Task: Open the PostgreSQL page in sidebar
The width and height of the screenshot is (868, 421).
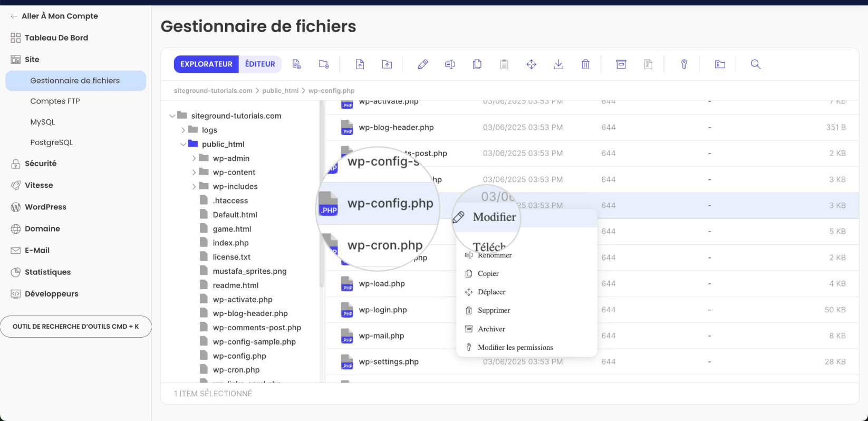Action: pyautogui.click(x=52, y=142)
